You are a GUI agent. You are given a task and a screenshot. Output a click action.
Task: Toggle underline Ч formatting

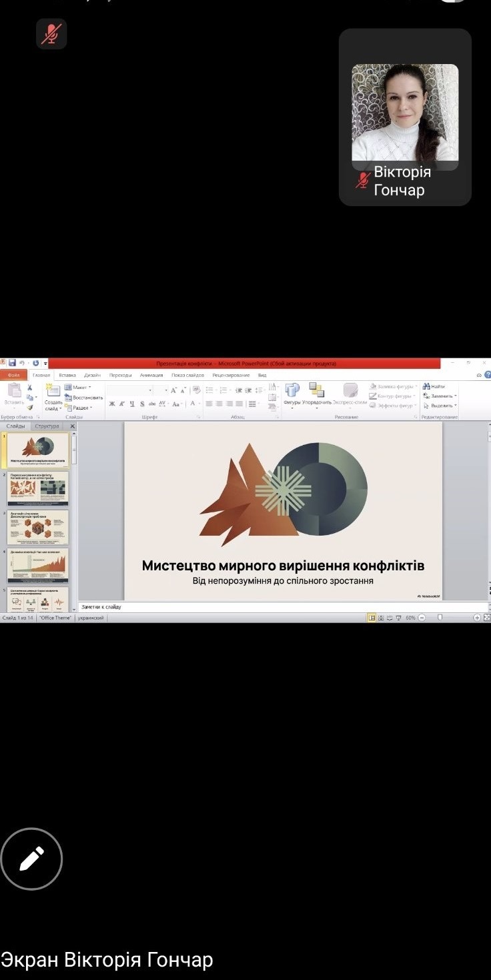click(x=132, y=404)
